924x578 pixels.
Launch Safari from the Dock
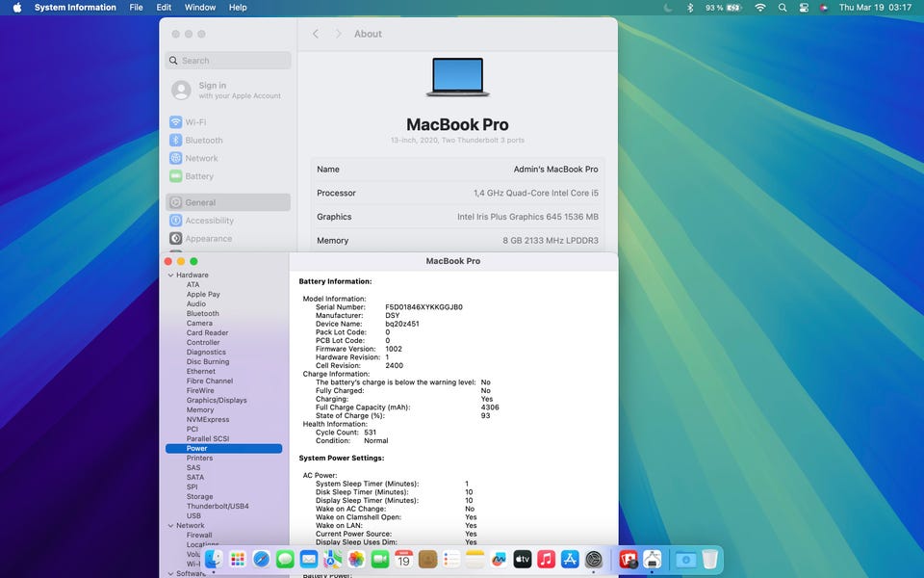(261, 560)
